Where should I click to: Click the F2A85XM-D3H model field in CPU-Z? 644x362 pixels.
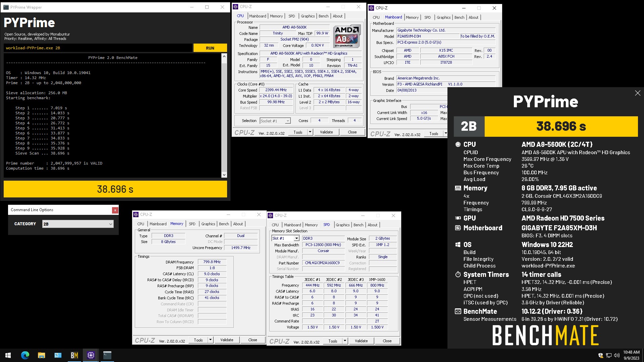(427, 36)
